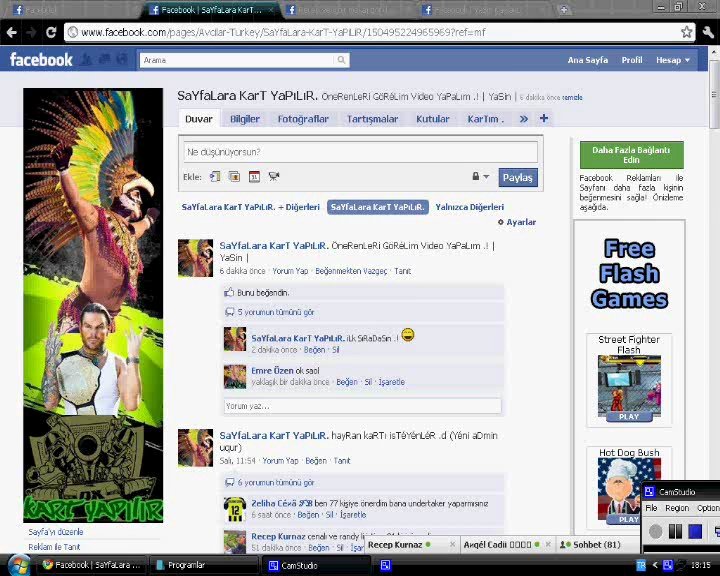Open the browser wrench settings menu
720x576 pixels.
click(708, 32)
